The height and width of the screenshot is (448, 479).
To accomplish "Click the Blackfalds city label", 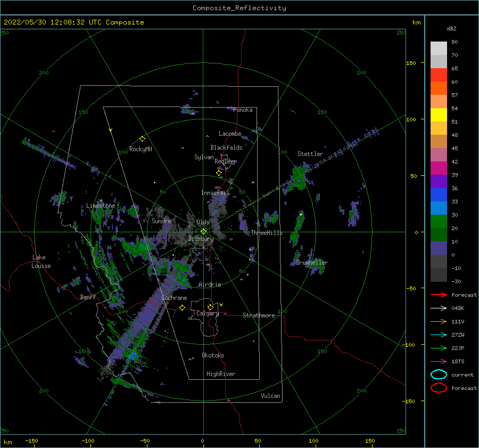I will [226, 148].
